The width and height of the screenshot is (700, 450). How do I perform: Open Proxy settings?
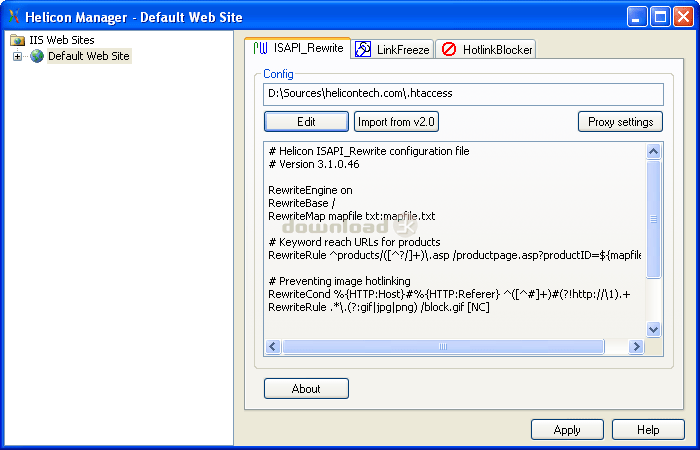(621, 122)
